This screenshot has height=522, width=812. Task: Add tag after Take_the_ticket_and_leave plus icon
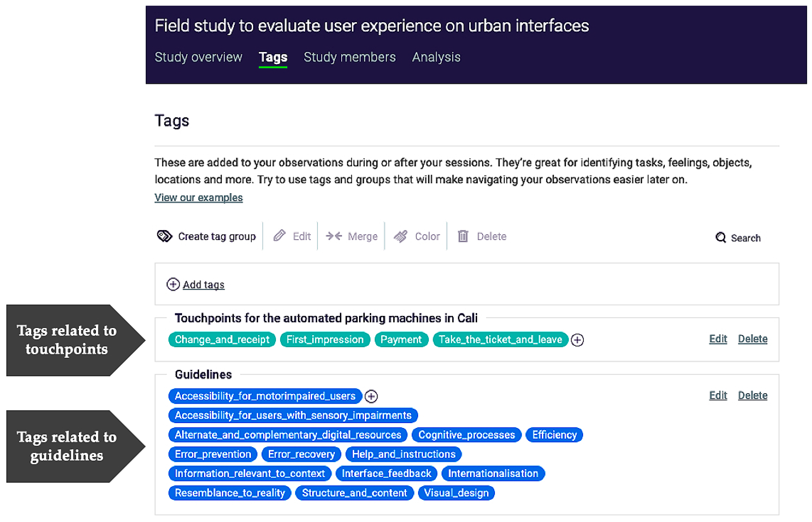[578, 340]
